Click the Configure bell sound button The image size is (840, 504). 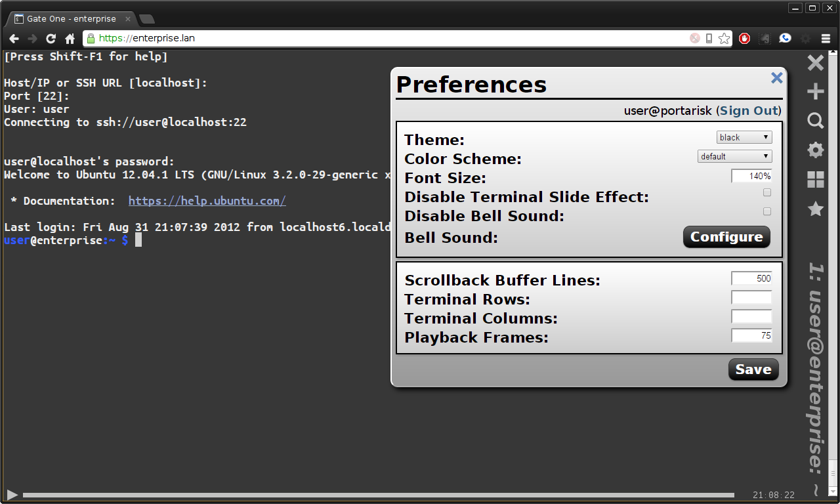point(726,237)
